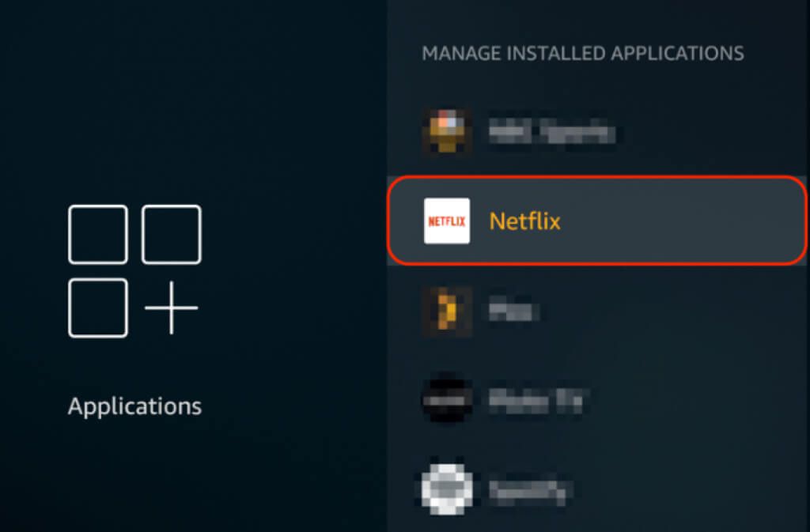Click empty space right of blurred bottom entry
810x532 pixels.
pos(692,490)
